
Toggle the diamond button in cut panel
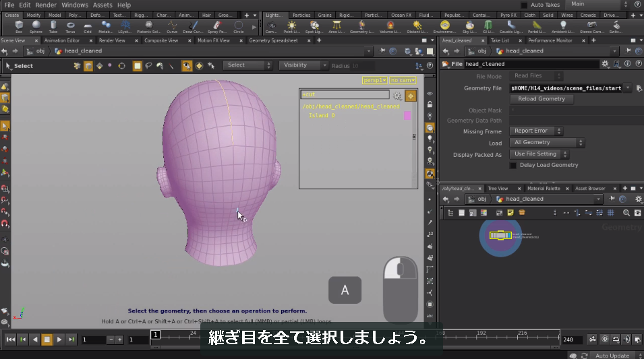coord(410,96)
